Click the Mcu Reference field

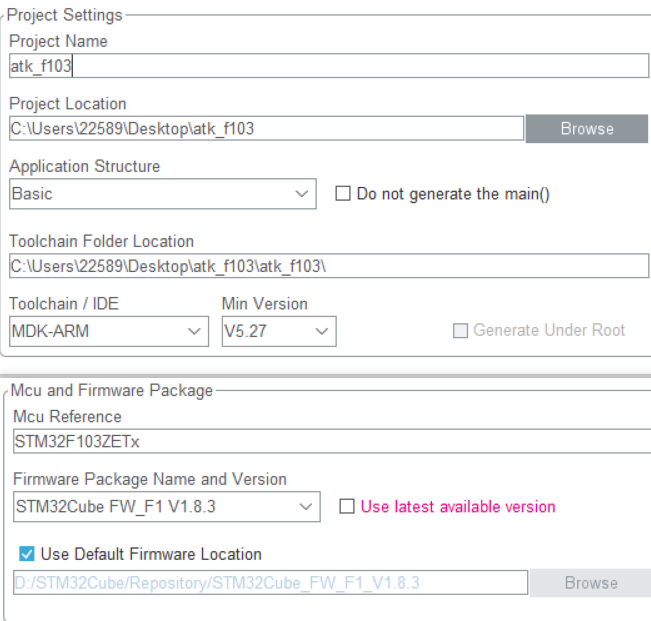[332, 441]
